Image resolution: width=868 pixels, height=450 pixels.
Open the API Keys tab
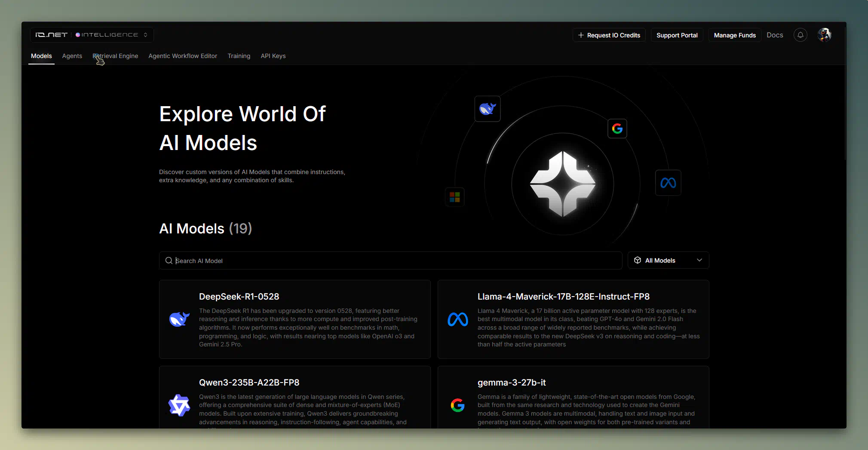click(273, 56)
